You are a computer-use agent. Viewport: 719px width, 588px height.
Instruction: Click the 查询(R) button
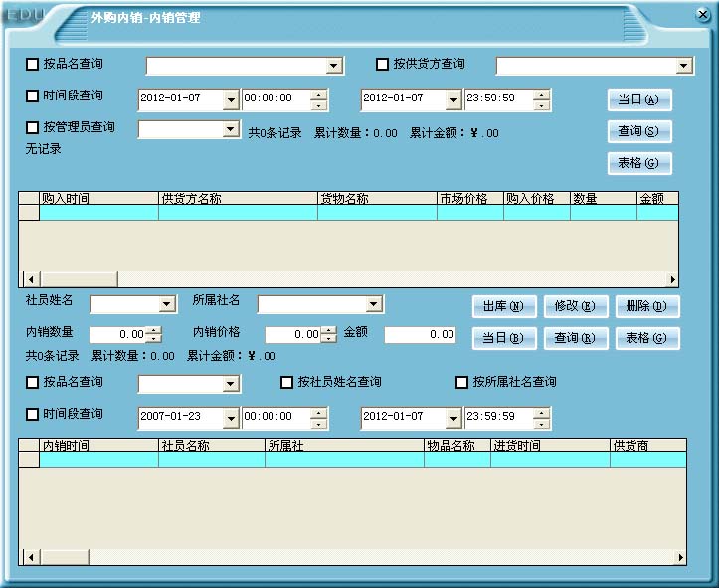point(576,339)
